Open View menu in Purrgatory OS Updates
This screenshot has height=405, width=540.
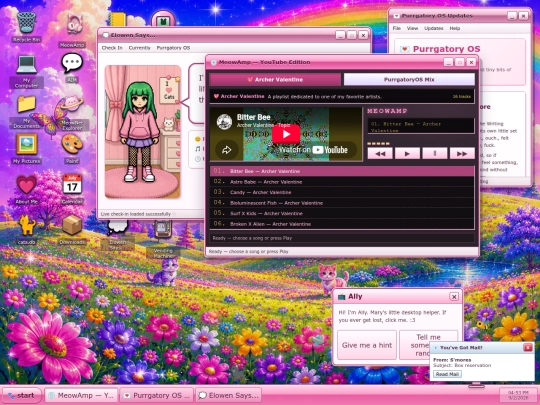(x=412, y=28)
